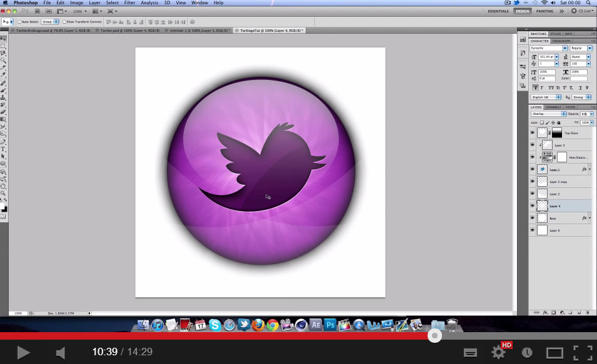The width and height of the screenshot is (597, 364).
Task: Switch to the Channels panel tab
Action: tap(553, 107)
